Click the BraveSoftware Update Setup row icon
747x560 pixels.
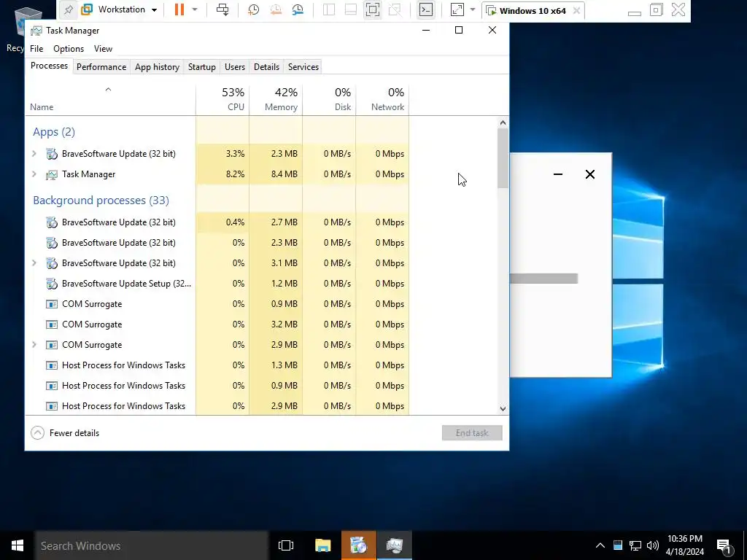pyautogui.click(x=52, y=284)
